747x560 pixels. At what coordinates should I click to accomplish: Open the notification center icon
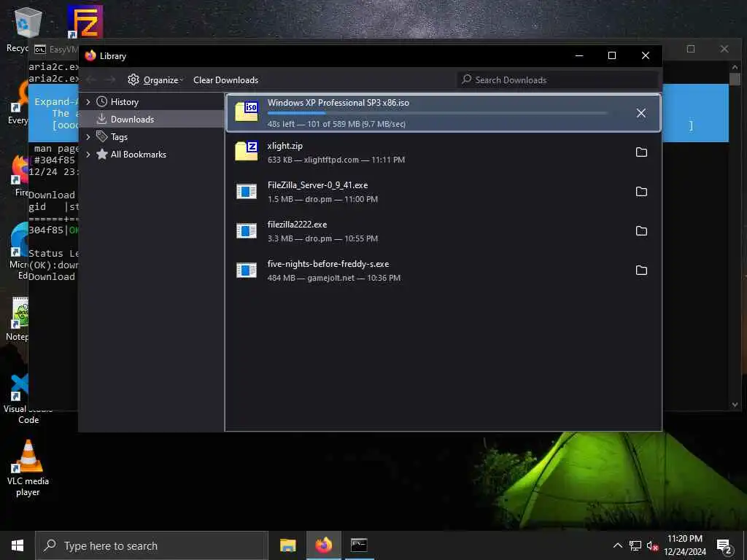point(724,546)
